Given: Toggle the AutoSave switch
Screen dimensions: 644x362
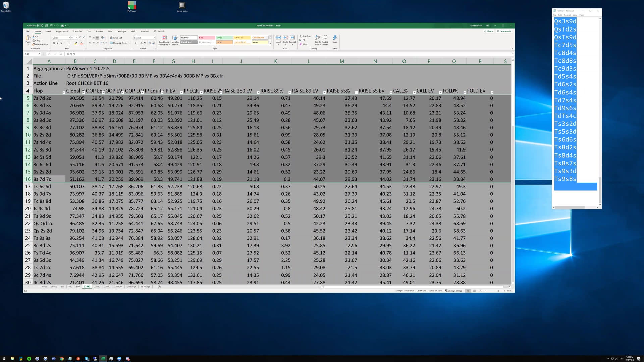Looking at the screenshot, I should tap(40, 26).
